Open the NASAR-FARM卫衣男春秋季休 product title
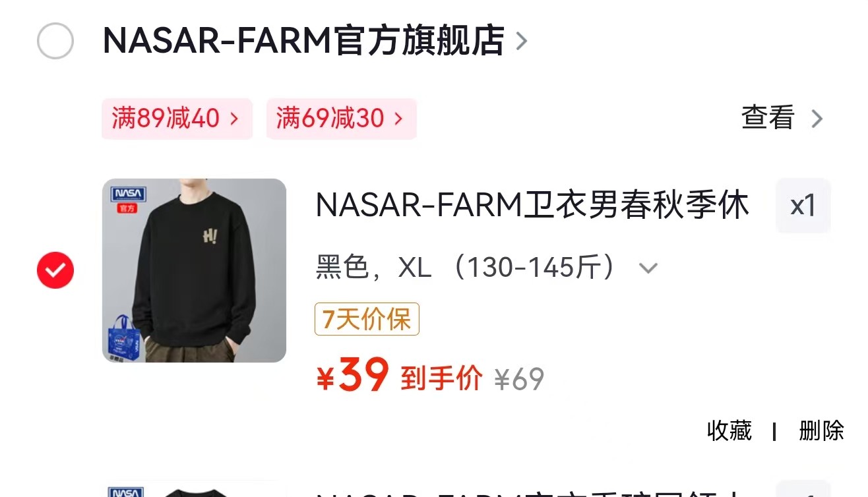 click(532, 206)
